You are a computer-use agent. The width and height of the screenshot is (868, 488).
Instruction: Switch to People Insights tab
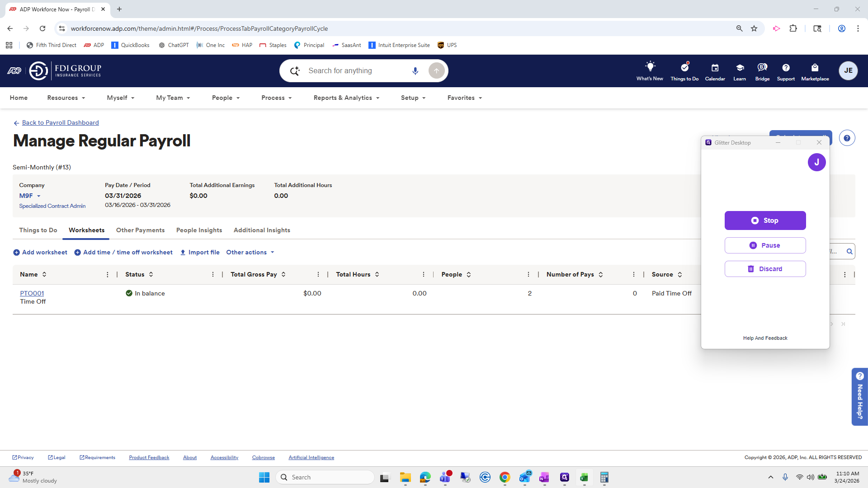pyautogui.click(x=199, y=230)
